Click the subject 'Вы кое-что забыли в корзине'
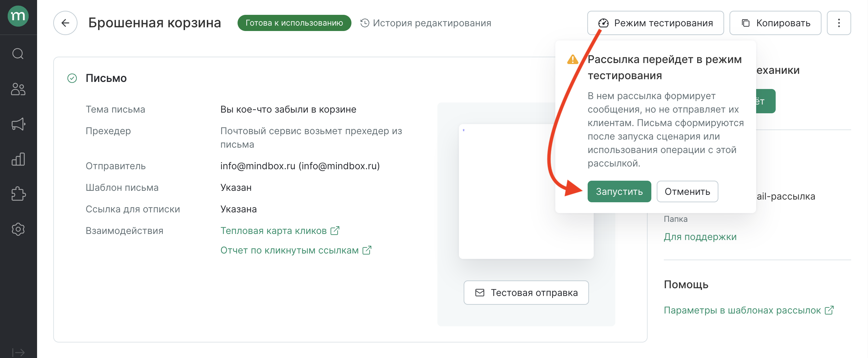Image resolution: width=868 pixels, height=358 pixels. coord(288,109)
